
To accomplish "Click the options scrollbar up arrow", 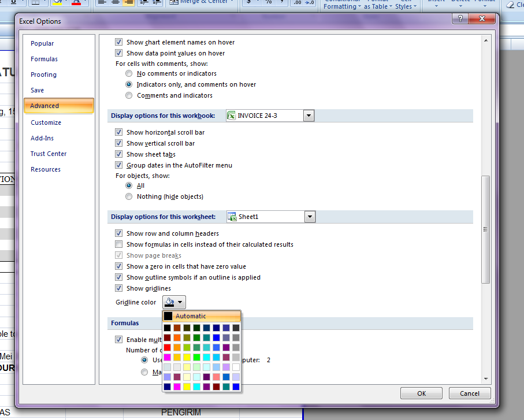I will pyautogui.click(x=486, y=40).
